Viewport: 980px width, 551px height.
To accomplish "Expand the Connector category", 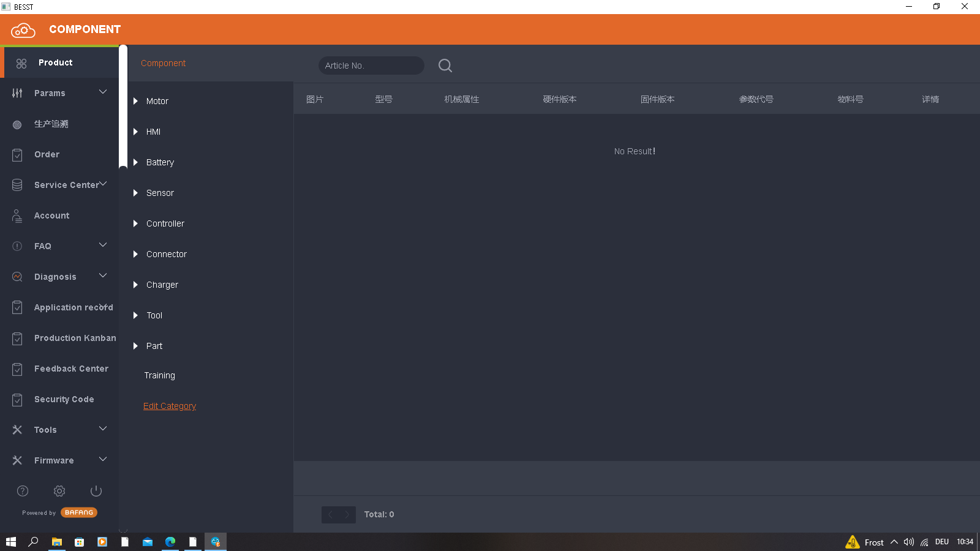I will pos(135,254).
